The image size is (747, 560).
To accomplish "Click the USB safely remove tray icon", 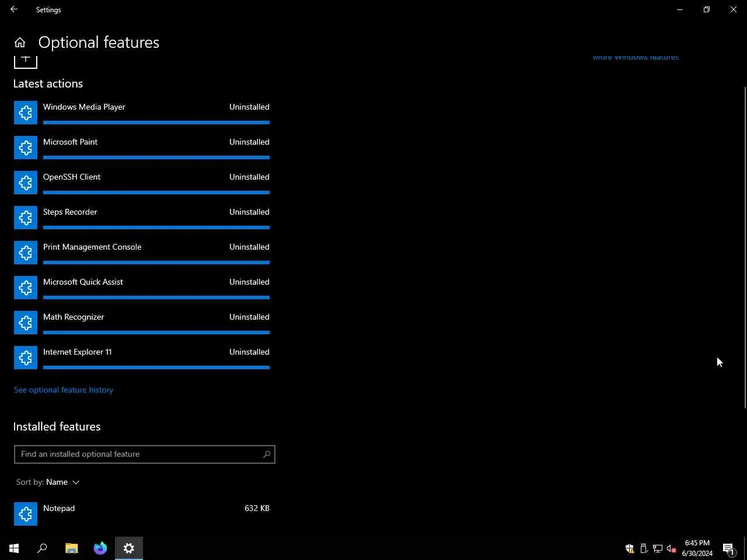I will [644, 548].
